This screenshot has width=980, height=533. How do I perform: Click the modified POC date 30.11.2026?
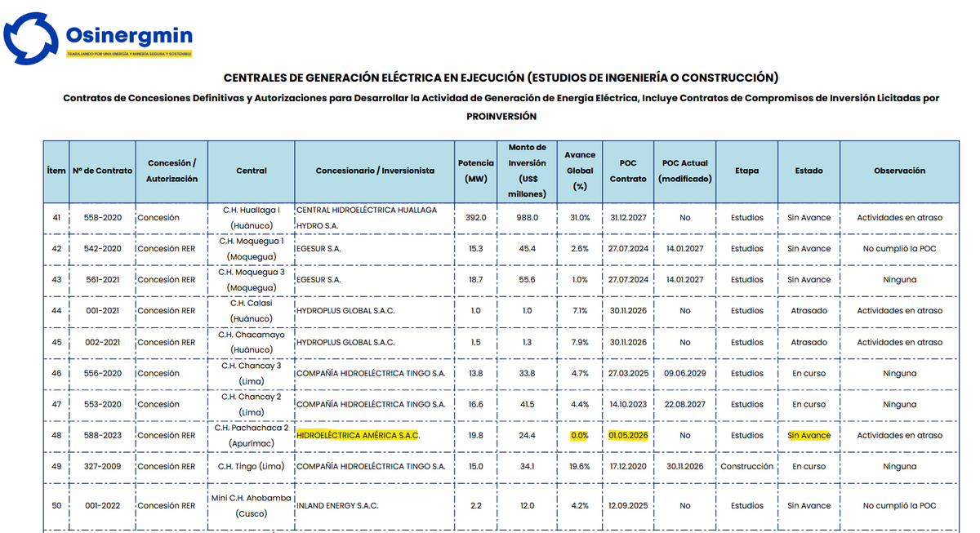684,467
